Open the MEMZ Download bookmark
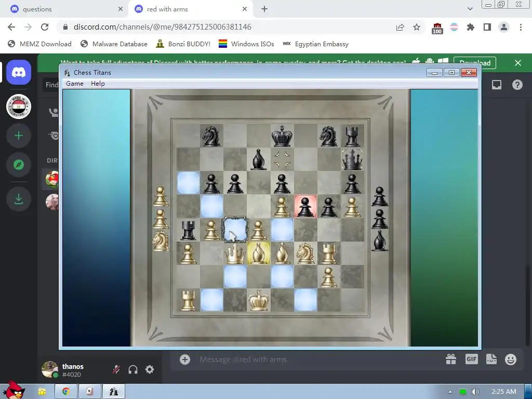This screenshot has width=532, height=399. [39, 44]
